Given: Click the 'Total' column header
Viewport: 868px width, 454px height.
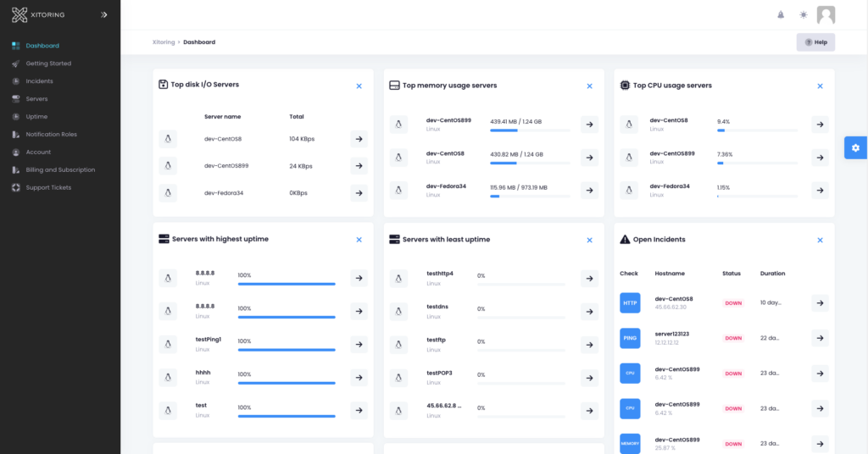Looking at the screenshot, I should [x=297, y=117].
